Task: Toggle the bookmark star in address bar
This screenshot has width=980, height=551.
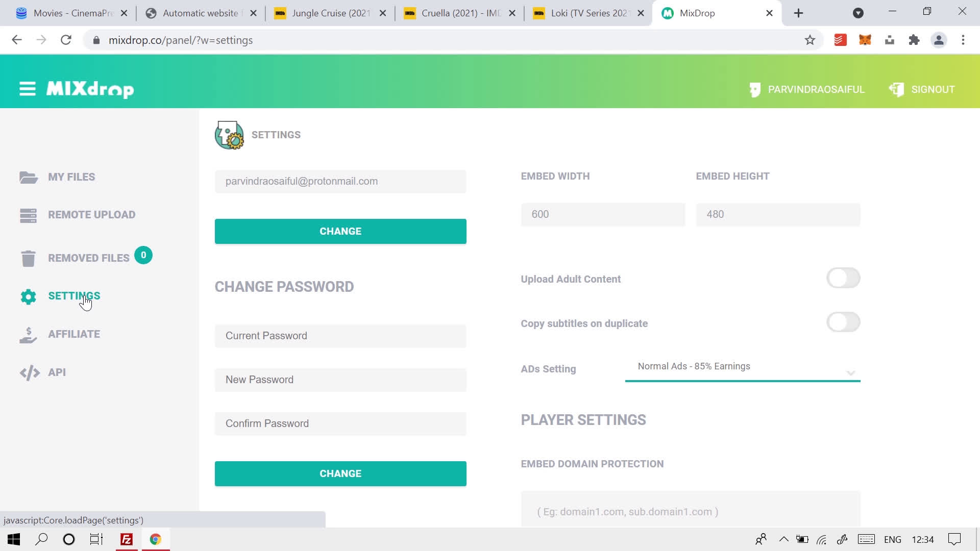Action: (x=810, y=40)
